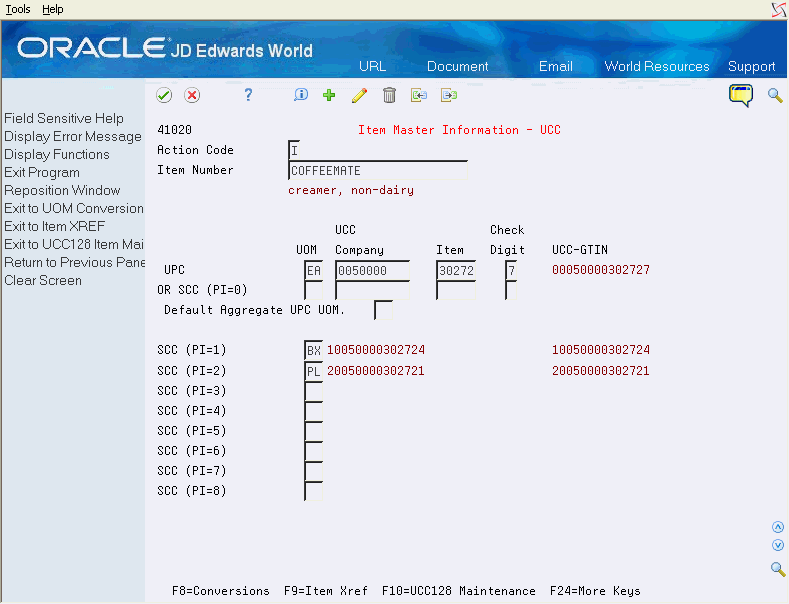Click UPC UCC Company field 0050000
Viewport: 789px width, 604px height.
372,271
